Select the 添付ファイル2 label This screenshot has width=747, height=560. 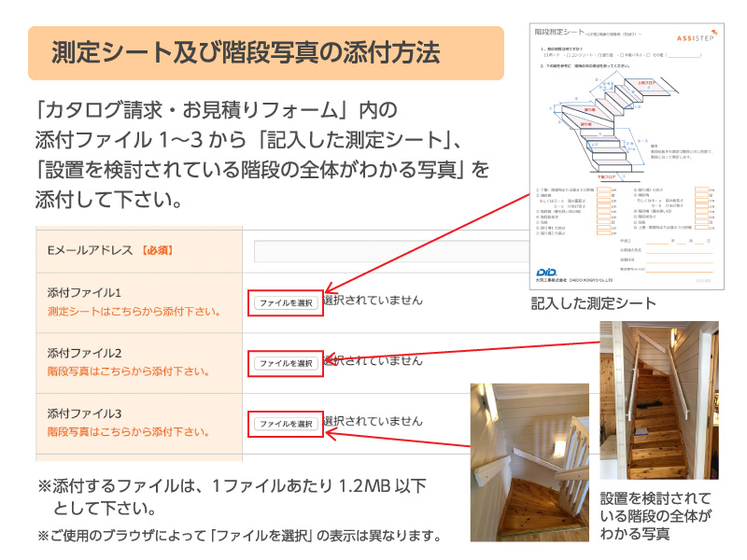tap(84, 353)
